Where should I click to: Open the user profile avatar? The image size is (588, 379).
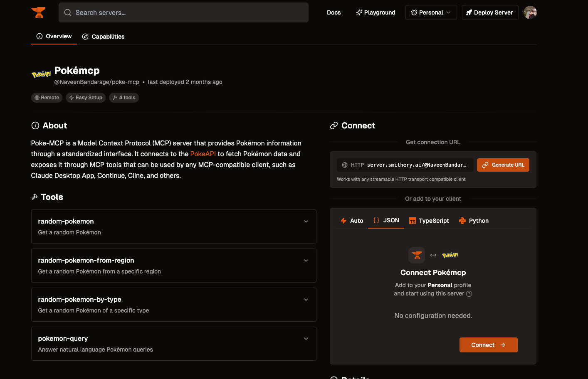pos(530,12)
